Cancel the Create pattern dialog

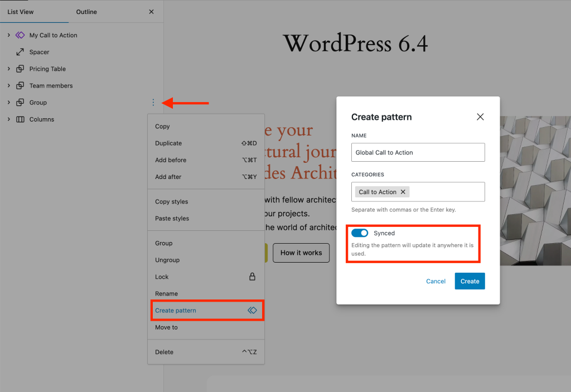[x=435, y=281]
